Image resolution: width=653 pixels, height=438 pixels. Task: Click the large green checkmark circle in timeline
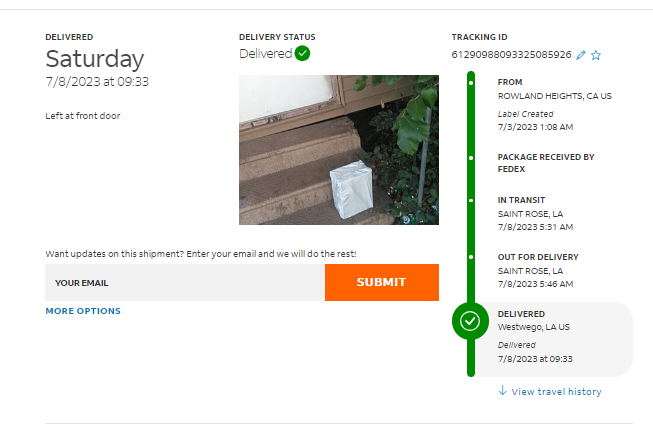(x=470, y=322)
